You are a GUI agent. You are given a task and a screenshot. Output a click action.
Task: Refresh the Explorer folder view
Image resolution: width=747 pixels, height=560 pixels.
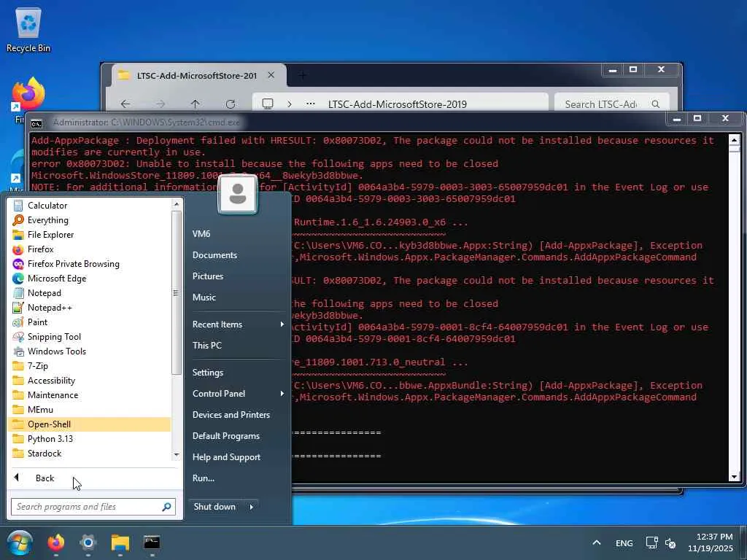[x=231, y=104]
